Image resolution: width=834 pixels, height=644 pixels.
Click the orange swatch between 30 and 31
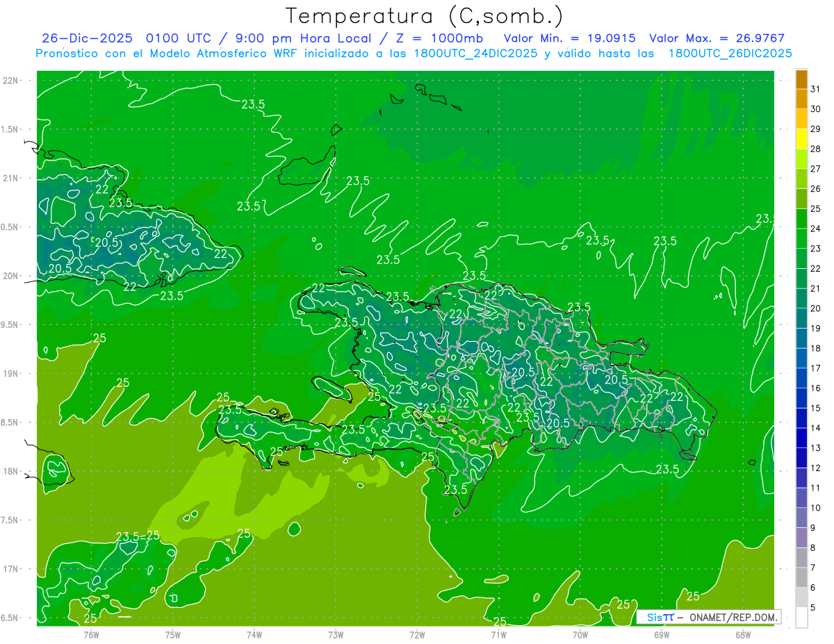[x=801, y=99]
